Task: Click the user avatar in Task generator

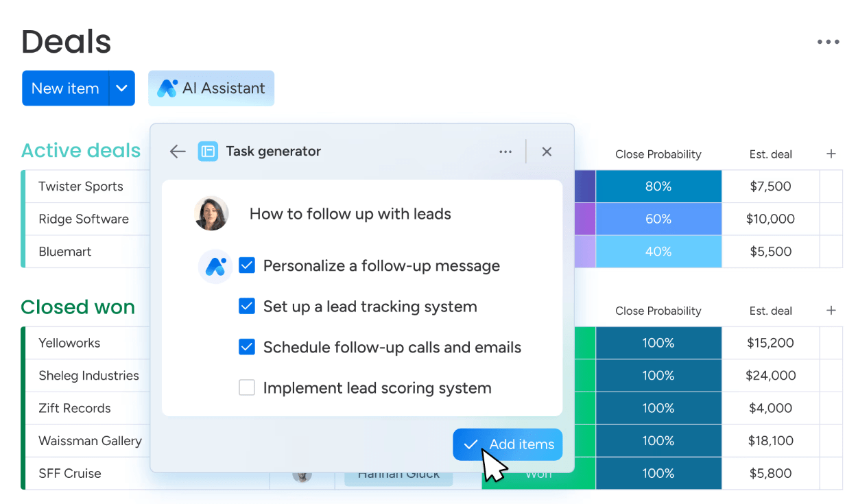Action: 211,214
